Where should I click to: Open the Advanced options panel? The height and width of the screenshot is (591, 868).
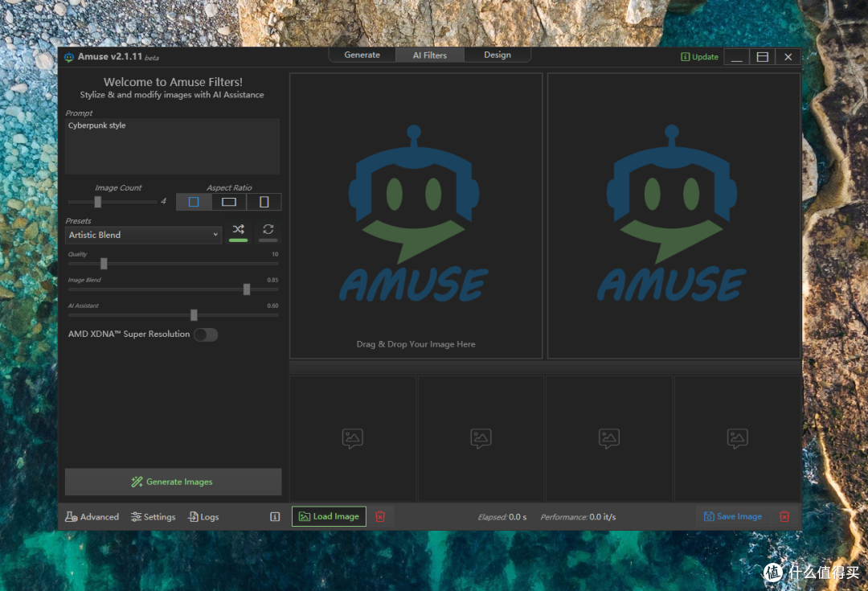point(92,517)
